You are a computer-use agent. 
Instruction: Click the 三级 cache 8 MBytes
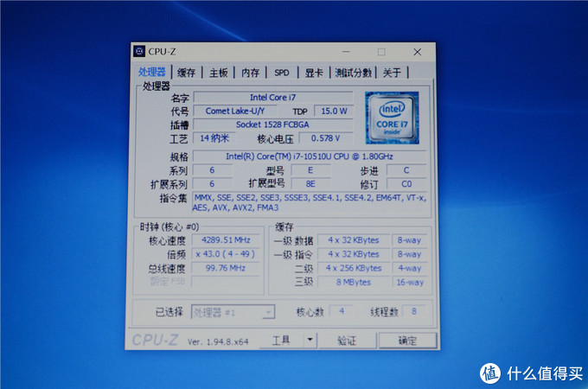[354, 282]
